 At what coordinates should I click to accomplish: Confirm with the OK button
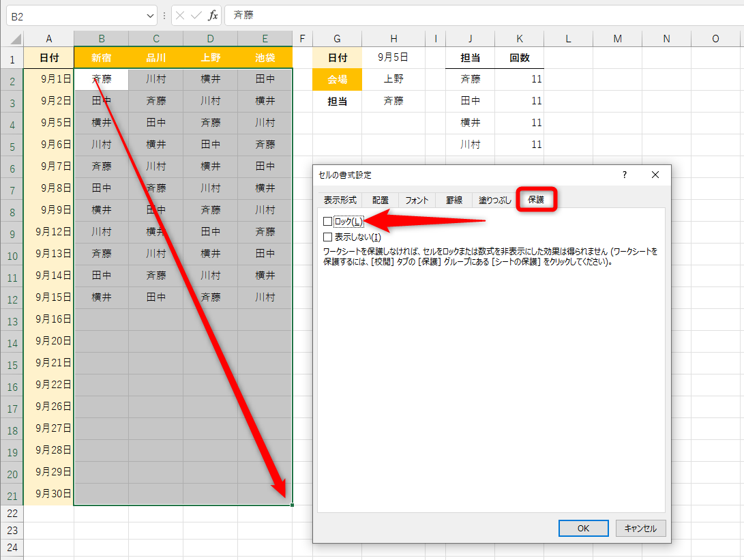(x=583, y=528)
